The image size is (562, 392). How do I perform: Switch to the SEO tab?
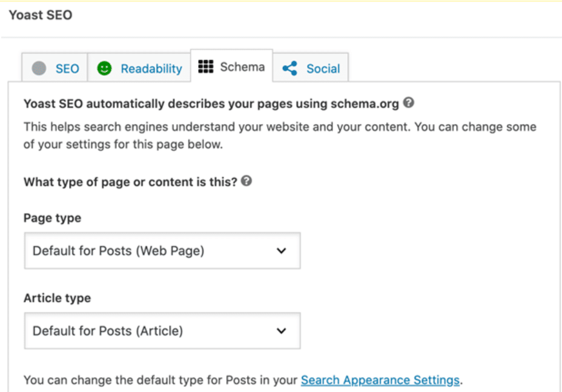tap(67, 68)
